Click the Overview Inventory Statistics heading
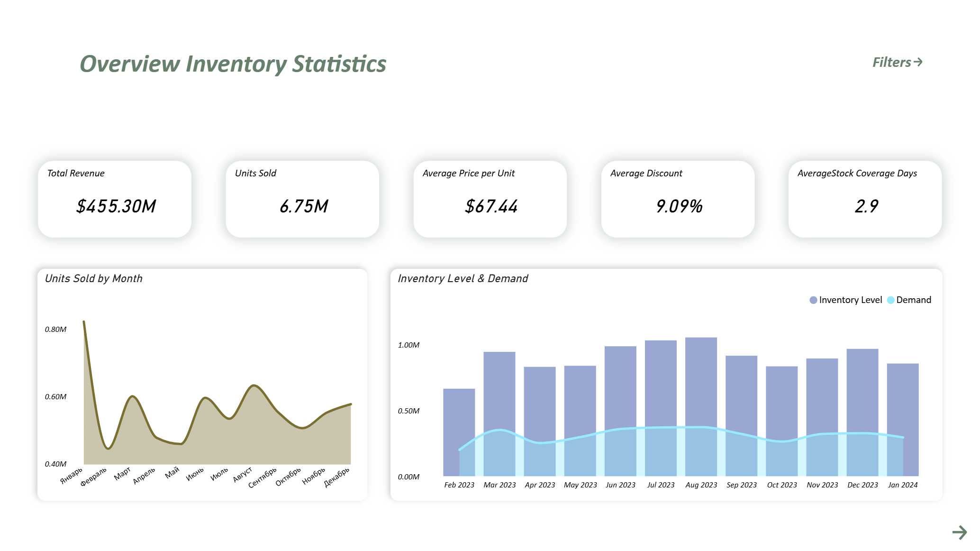This screenshot has height=551, width=980. pos(233,64)
